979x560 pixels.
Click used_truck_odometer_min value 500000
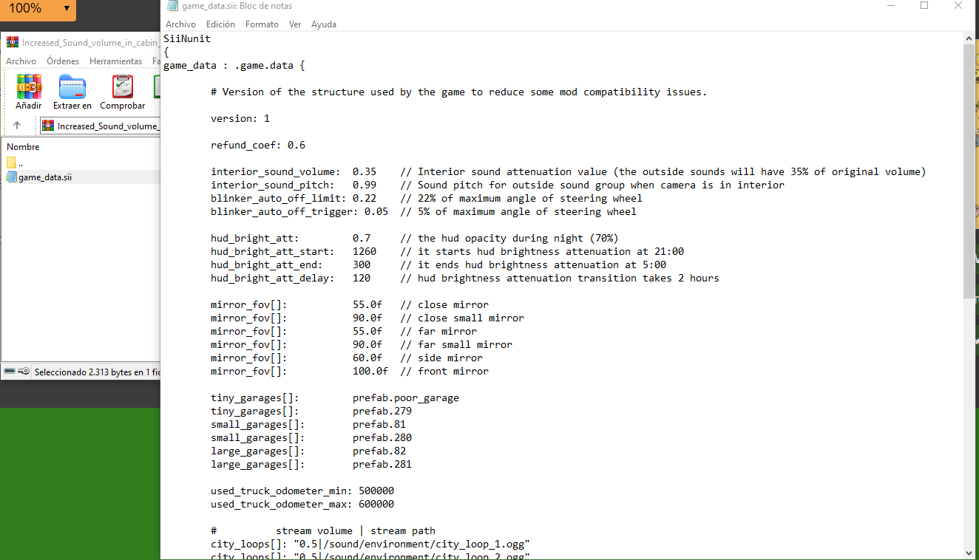coord(376,491)
